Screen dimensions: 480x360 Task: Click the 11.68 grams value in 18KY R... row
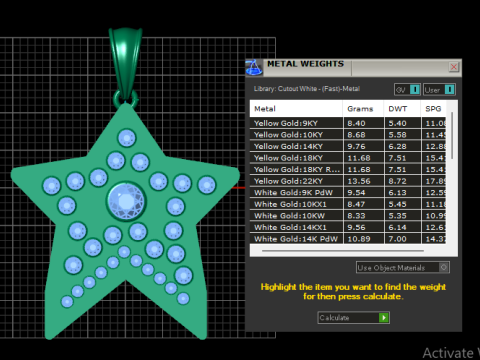[359, 170]
